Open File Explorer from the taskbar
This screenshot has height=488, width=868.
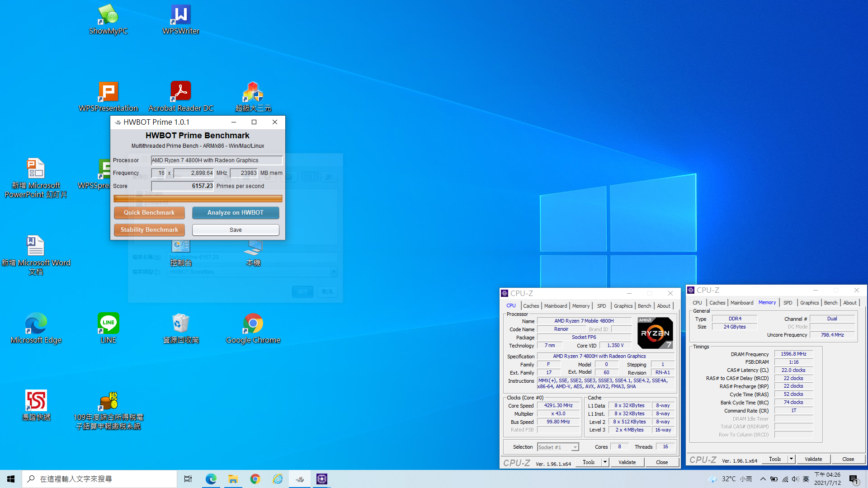233,479
